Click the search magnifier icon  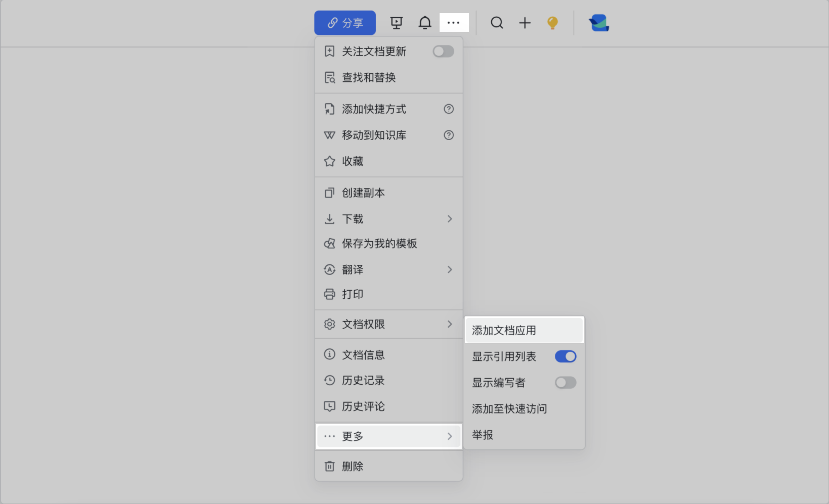tap(497, 23)
